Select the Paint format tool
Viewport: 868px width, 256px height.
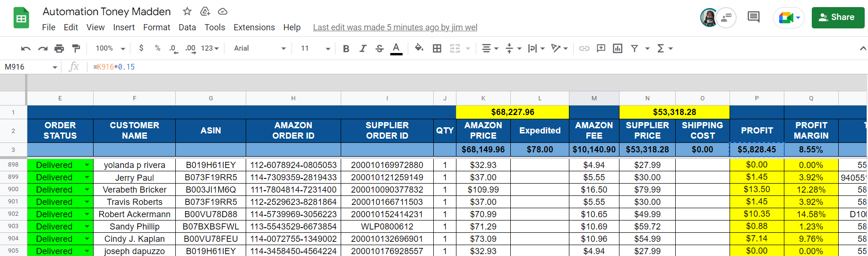(x=76, y=48)
